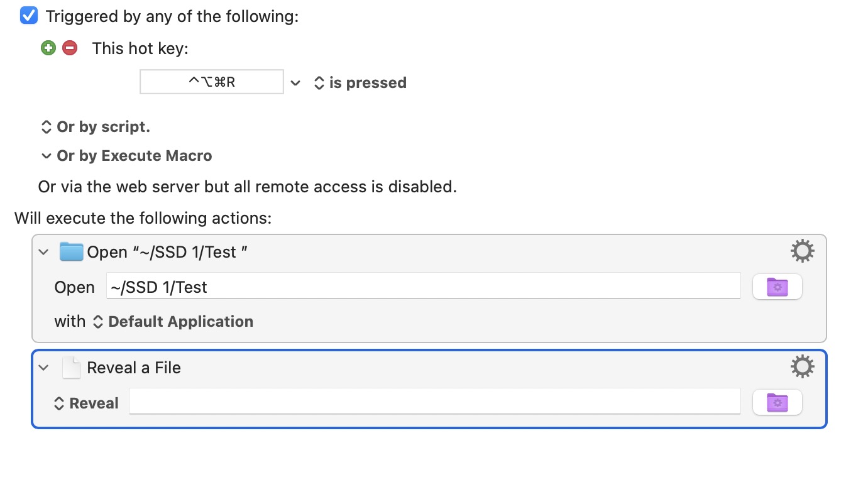The width and height of the screenshot is (846, 504).
Task: Click the hot key field showing ⌃⌥⌘R
Action: 212,82
